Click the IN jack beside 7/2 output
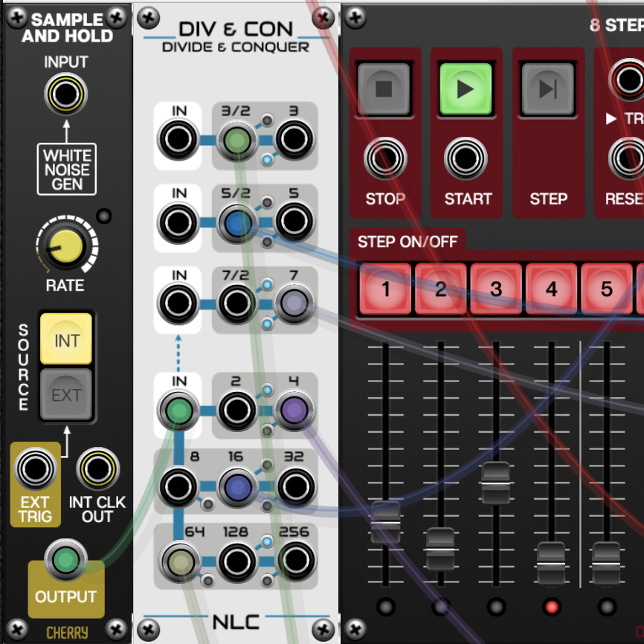This screenshot has height=644, width=644. pos(178,304)
